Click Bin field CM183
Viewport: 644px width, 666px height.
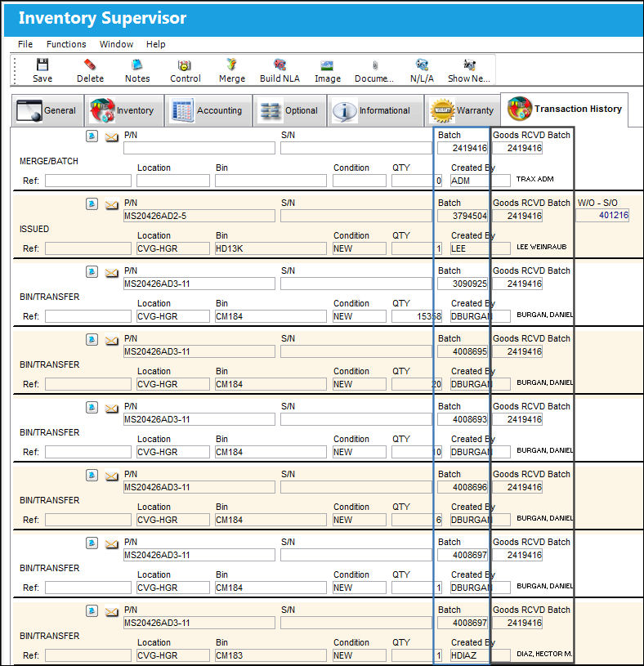click(x=271, y=655)
